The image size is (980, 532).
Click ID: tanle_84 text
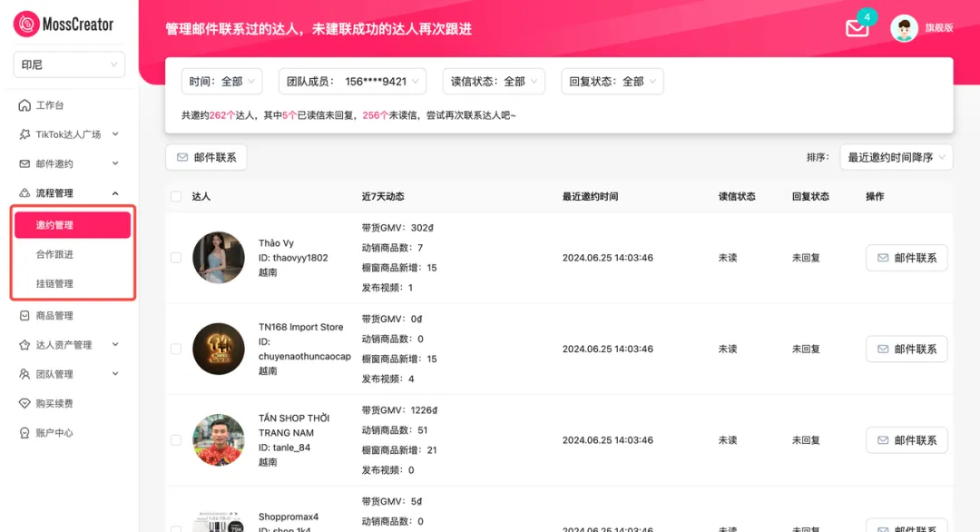[284, 448]
